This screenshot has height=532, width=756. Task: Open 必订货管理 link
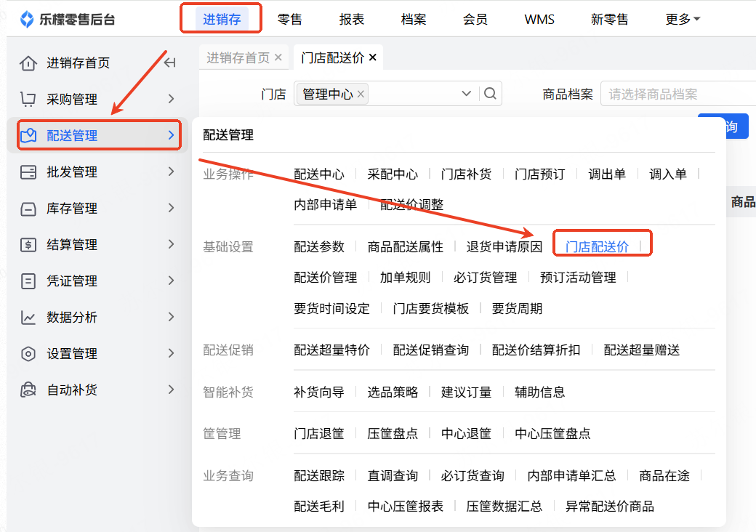[x=485, y=278]
